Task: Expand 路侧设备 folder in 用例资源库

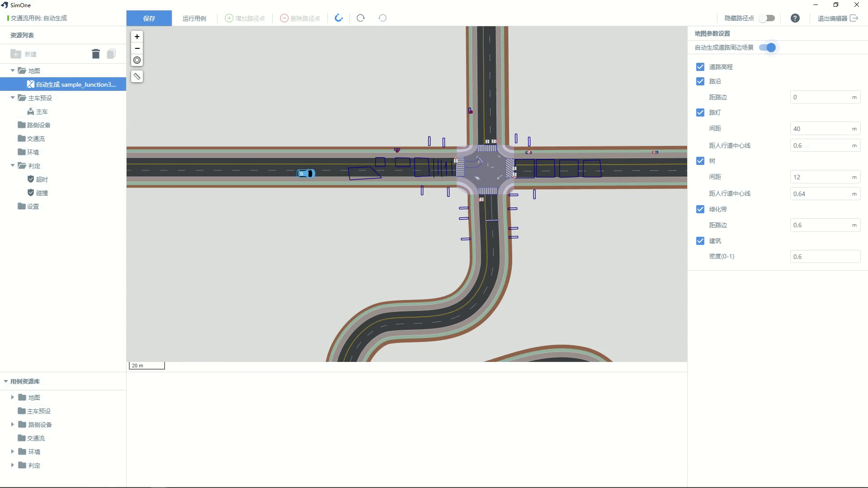Action: pyautogui.click(x=13, y=424)
